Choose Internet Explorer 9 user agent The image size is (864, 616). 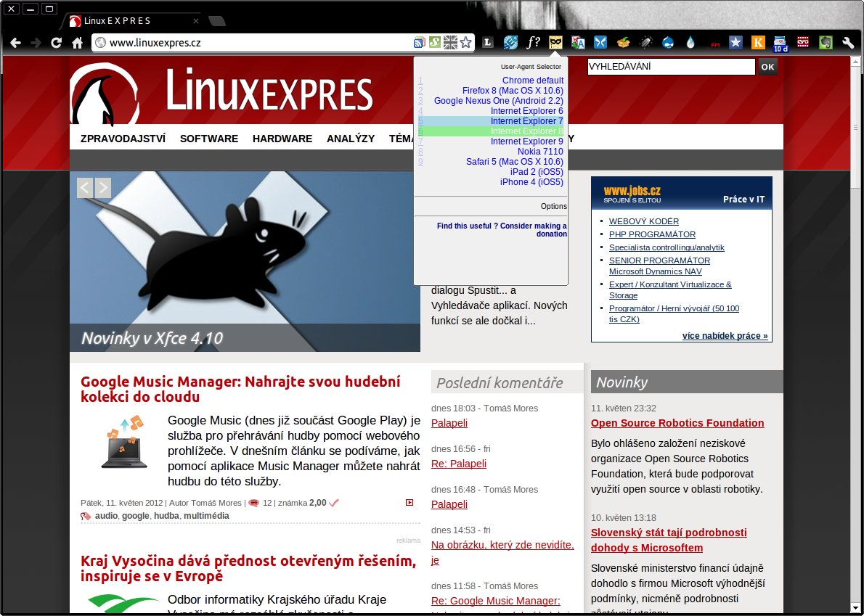[x=527, y=141]
